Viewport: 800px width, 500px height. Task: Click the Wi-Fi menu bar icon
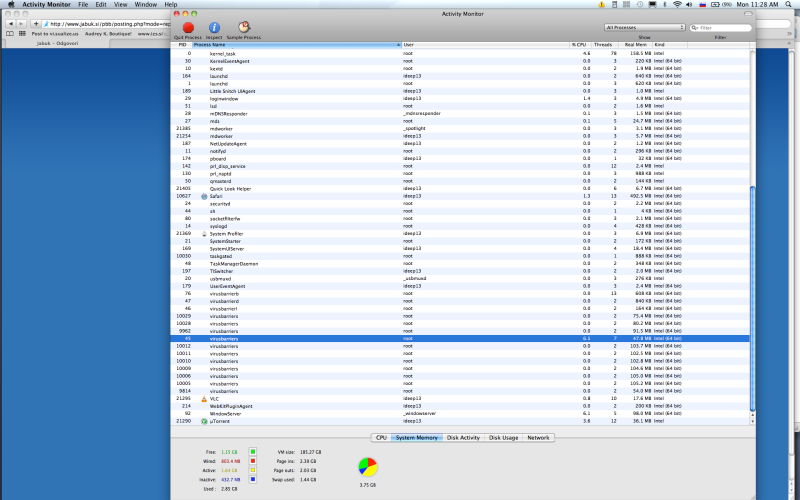pos(677,4)
